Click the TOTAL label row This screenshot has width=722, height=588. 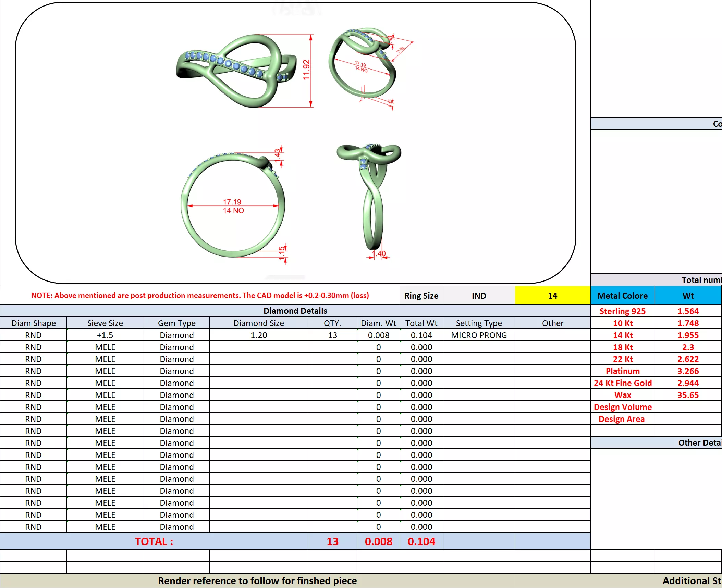pyautogui.click(x=154, y=541)
